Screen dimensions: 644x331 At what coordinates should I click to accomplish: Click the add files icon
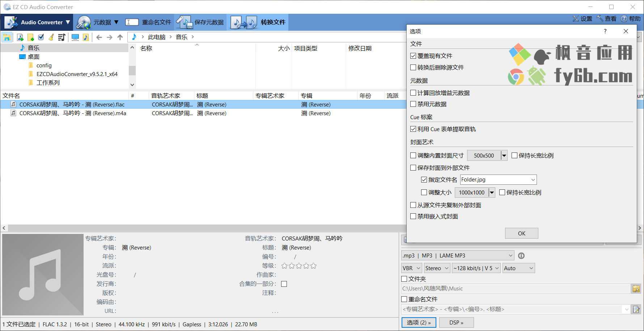(20, 37)
